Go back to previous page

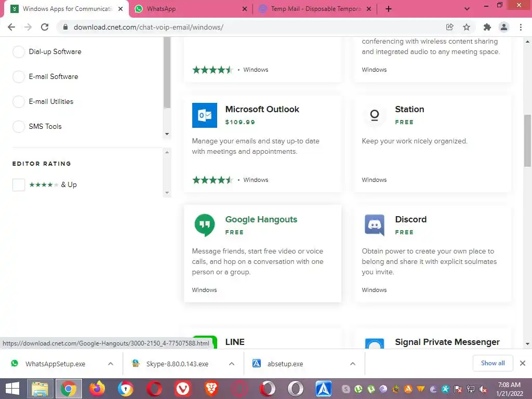click(x=11, y=27)
